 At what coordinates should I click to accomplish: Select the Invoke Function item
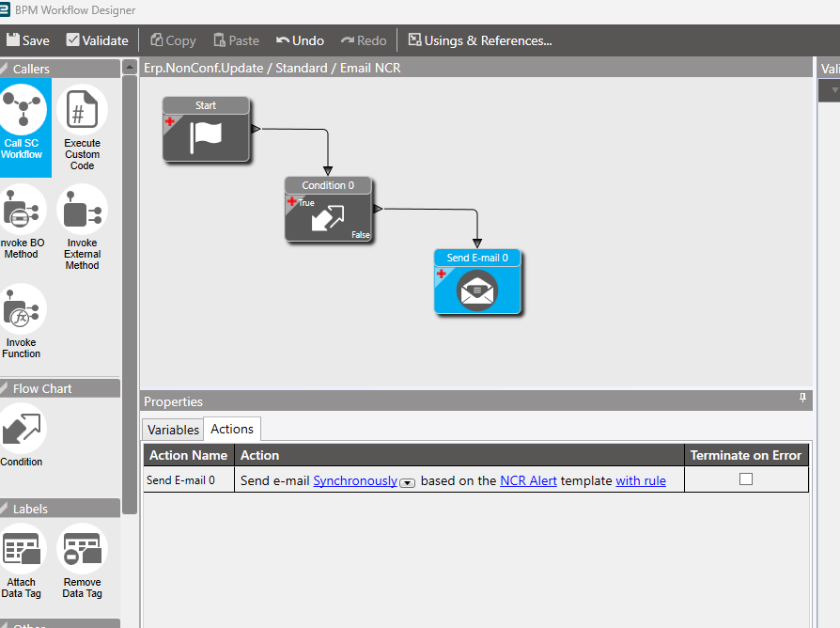(22, 322)
